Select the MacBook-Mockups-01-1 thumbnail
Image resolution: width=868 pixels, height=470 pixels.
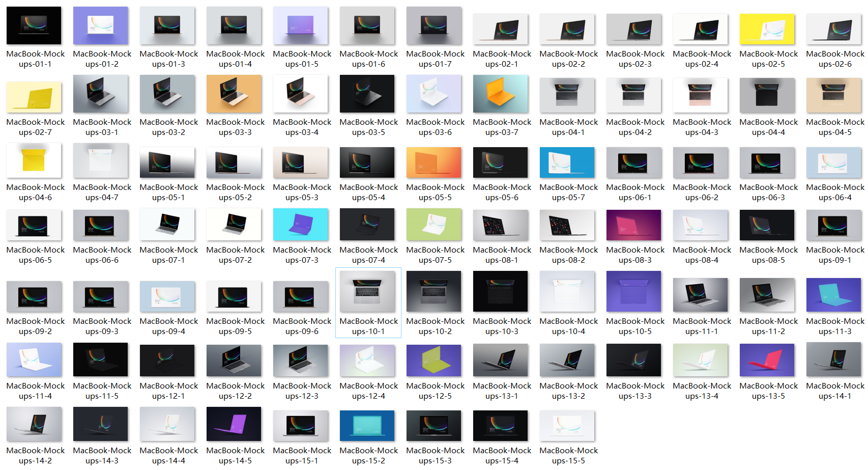(34, 25)
